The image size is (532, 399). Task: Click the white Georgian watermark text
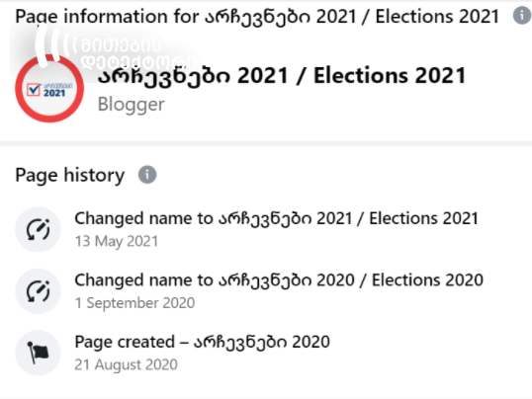tap(135, 53)
